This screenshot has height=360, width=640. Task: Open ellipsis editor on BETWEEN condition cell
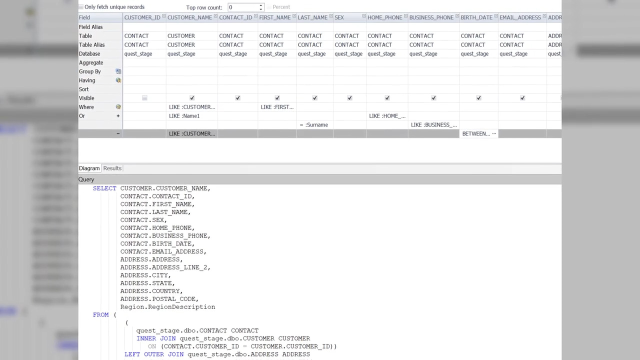(494, 133)
